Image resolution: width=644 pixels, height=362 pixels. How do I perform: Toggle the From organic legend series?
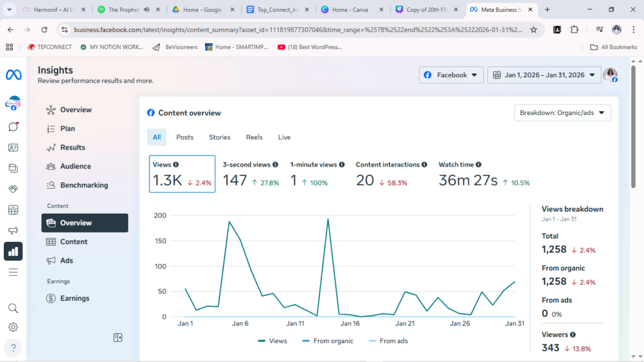tap(328, 341)
